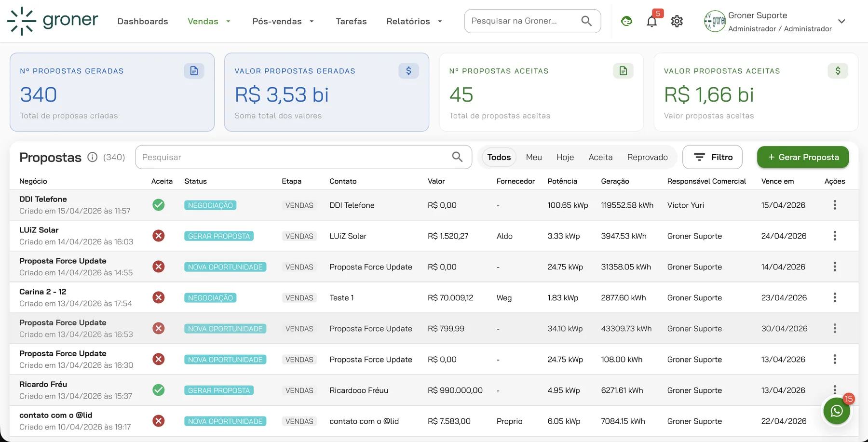
Task: Click the value R$ 990.000,00
Action: point(455,390)
